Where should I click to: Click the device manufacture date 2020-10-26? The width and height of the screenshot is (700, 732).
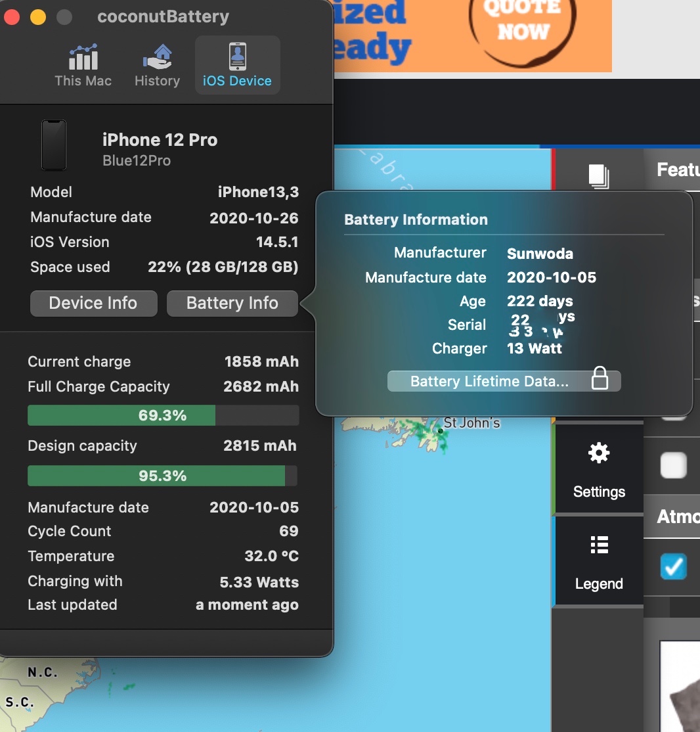(254, 218)
